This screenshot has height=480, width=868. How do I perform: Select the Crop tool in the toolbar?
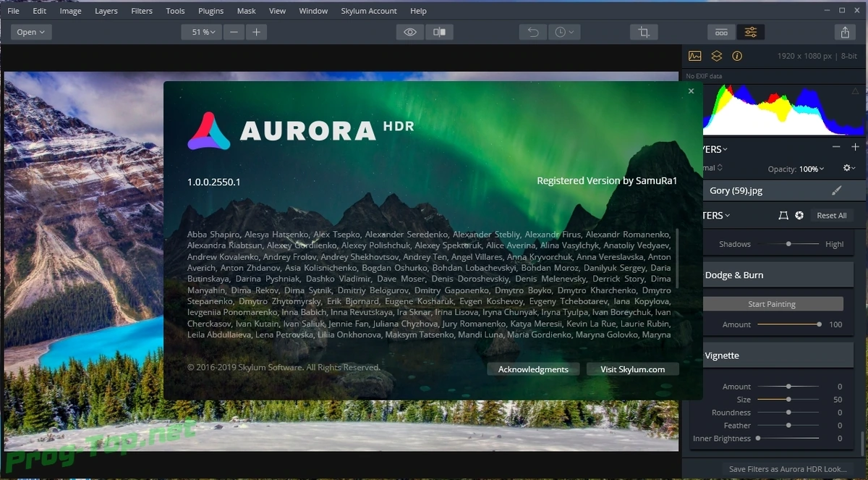pyautogui.click(x=643, y=32)
